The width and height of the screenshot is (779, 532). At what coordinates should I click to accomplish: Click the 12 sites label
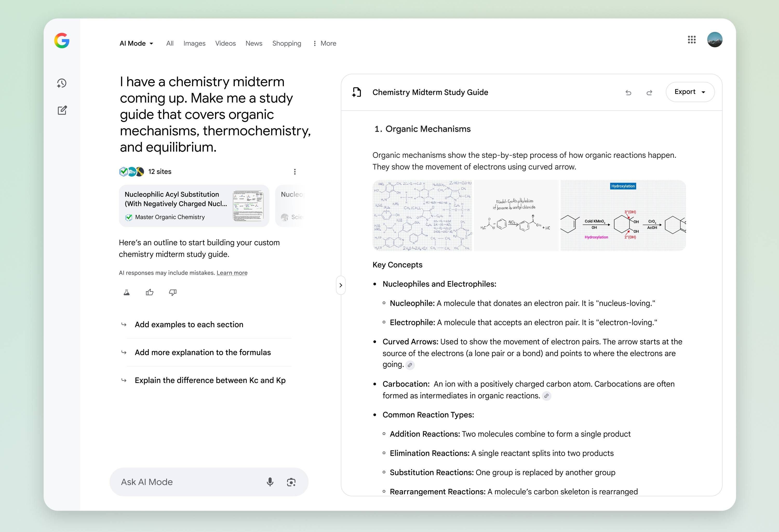pyautogui.click(x=160, y=172)
